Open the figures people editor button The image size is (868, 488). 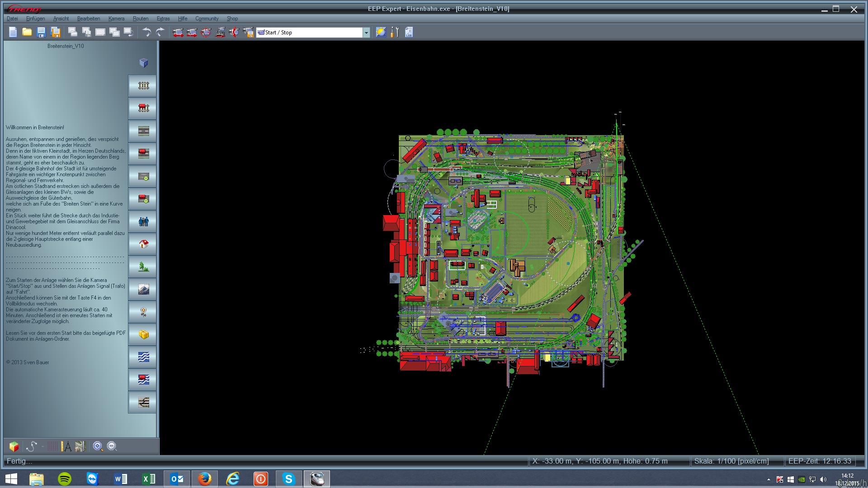pos(143,221)
